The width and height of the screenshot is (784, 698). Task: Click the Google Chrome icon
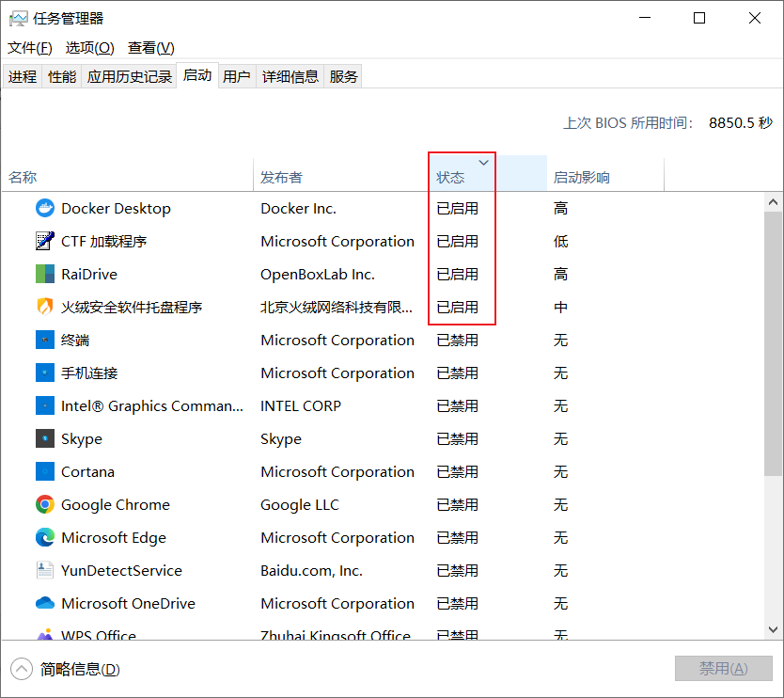pos(45,504)
